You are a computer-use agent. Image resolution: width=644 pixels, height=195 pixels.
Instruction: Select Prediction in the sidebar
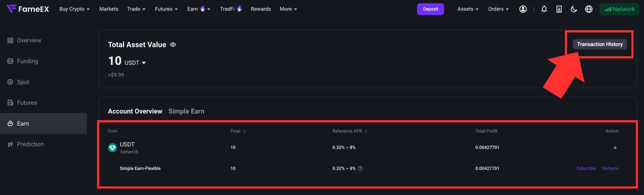click(43, 144)
